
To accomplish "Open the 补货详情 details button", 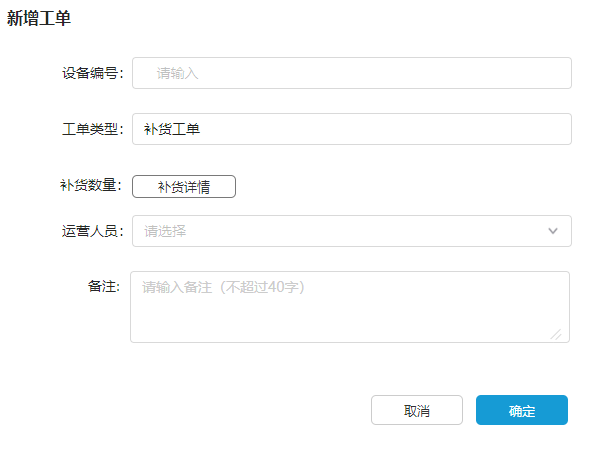I will (184, 187).
